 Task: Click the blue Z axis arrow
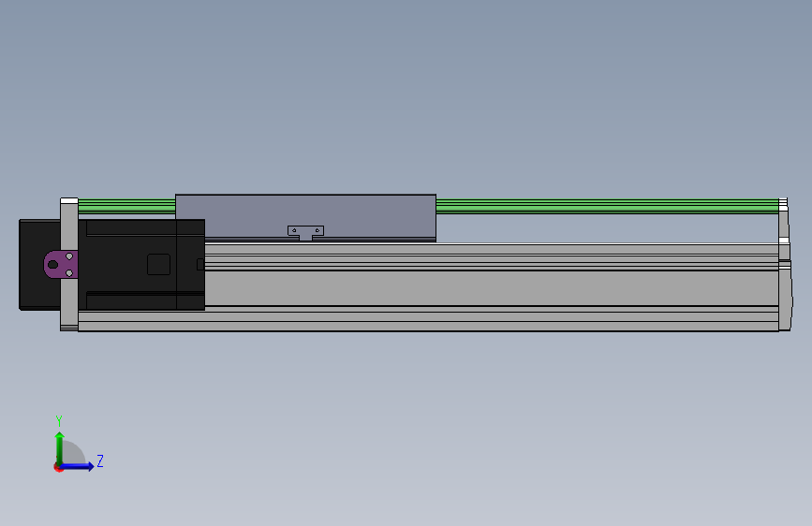(78, 466)
